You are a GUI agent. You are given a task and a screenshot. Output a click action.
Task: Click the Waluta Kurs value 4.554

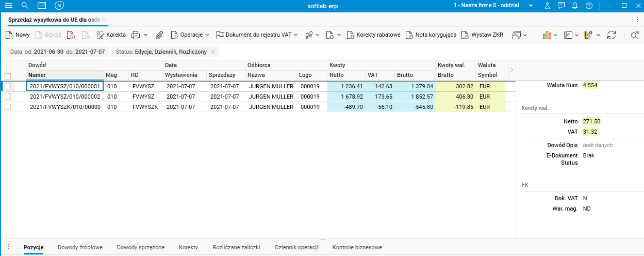click(590, 85)
